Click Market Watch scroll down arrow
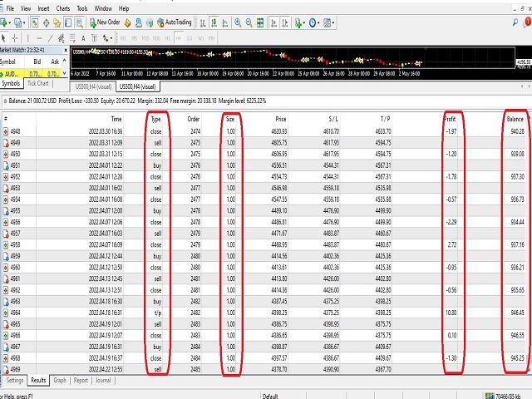532x399 pixels. click(65, 73)
